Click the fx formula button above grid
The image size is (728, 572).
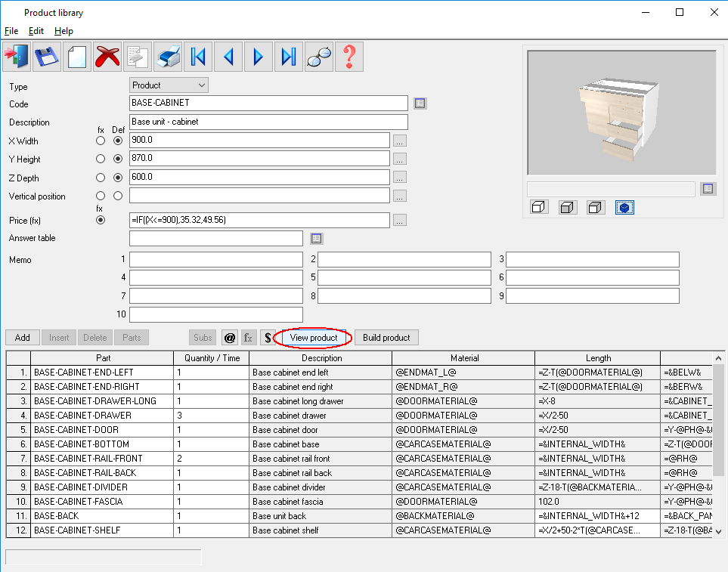pyautogui.click(x=249, y=338)
